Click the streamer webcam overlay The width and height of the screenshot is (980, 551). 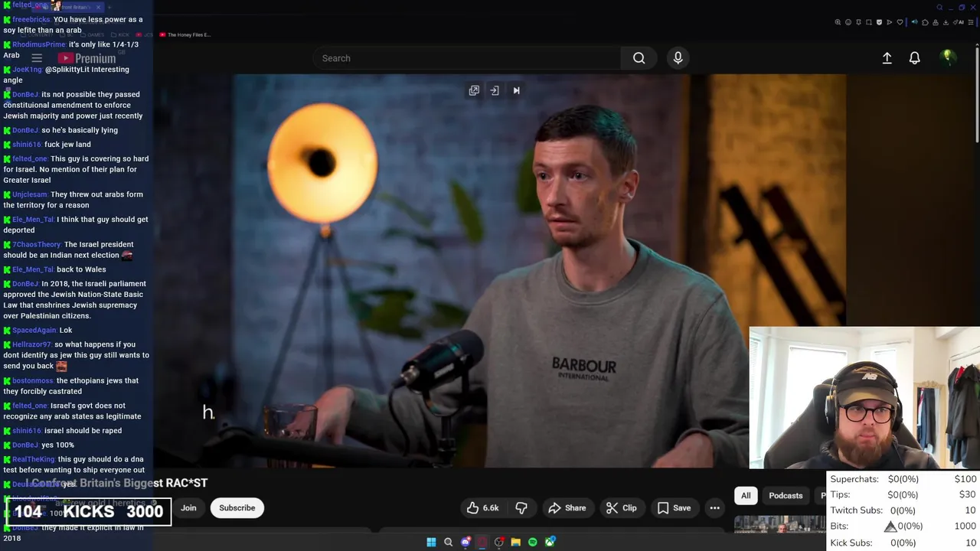[864, 398]
